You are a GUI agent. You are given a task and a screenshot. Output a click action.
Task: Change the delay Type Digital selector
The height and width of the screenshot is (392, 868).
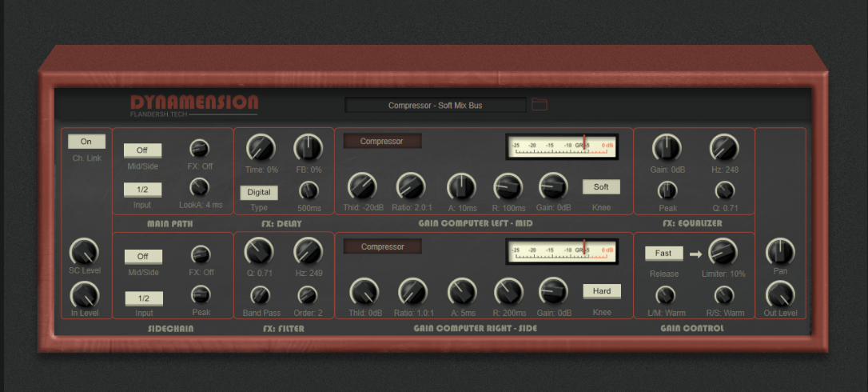pyautogui.click(x=259, y=192)
